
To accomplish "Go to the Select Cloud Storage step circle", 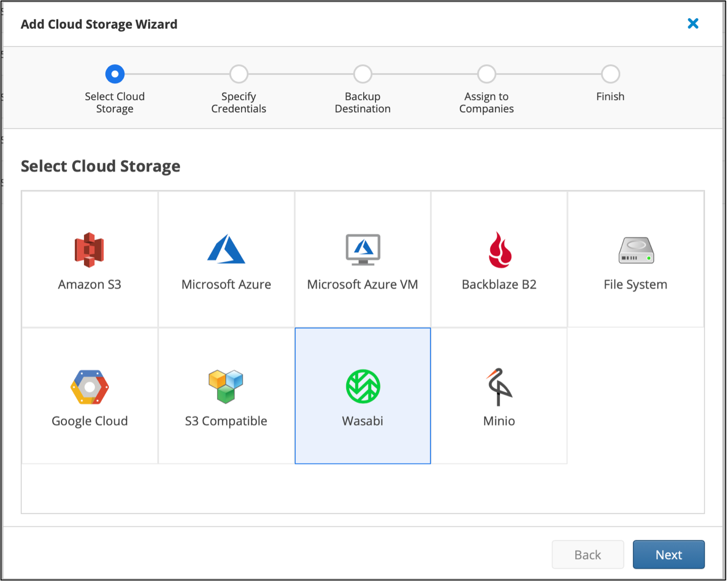I will tap(115, 74).
